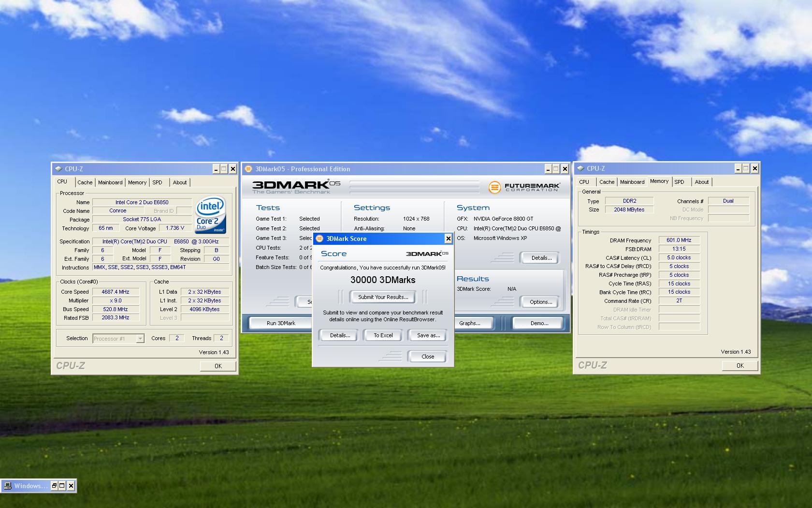Minimize the right CPU-Z window
This screenshot has height=508, width=812.
pos(738,168)
